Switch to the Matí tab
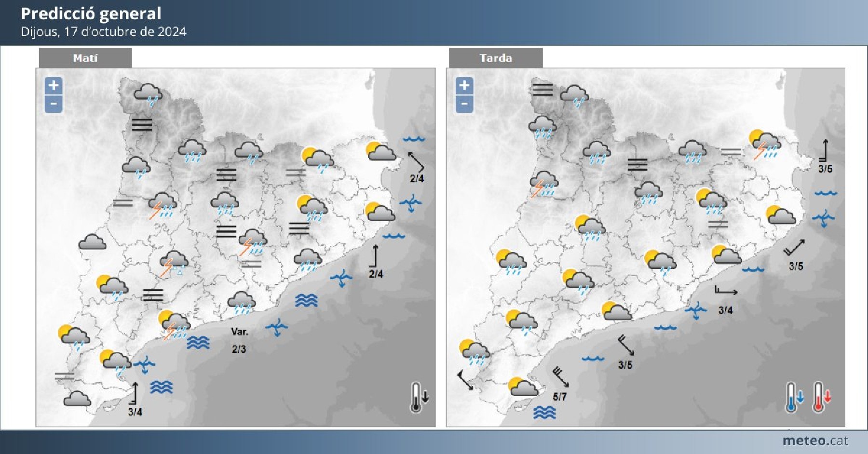 tap(85, 58)
